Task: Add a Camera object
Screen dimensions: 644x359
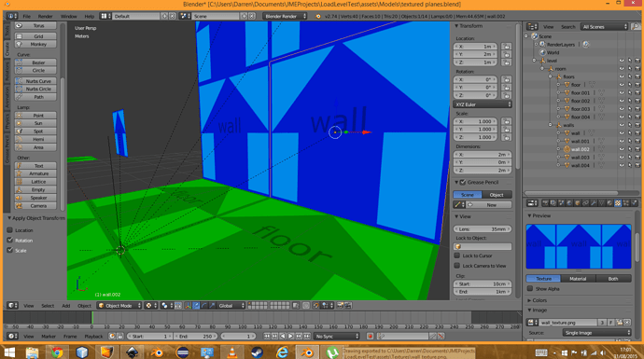Action: click(x=35, y=206)
